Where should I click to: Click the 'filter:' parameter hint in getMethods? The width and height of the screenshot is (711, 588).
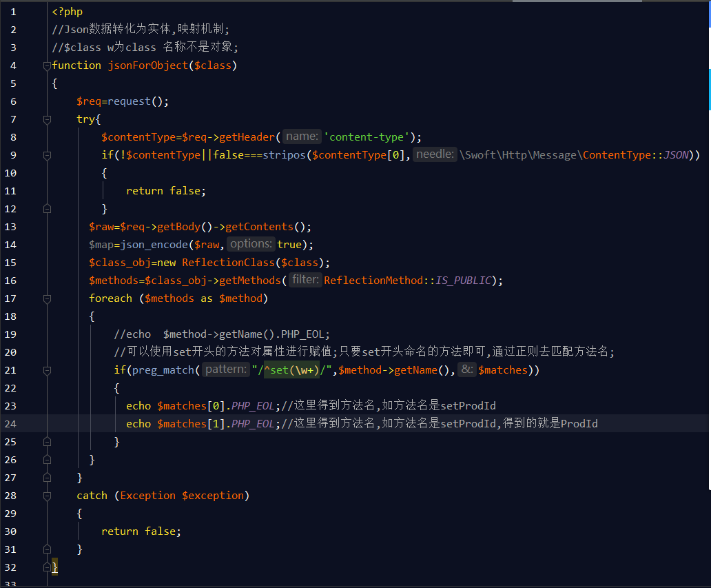click(305, 280)
